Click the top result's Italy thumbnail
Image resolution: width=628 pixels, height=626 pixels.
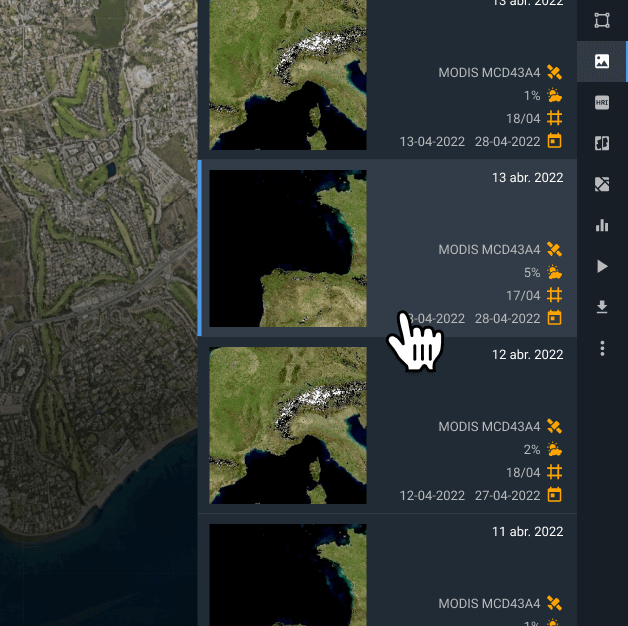point(288,75)
